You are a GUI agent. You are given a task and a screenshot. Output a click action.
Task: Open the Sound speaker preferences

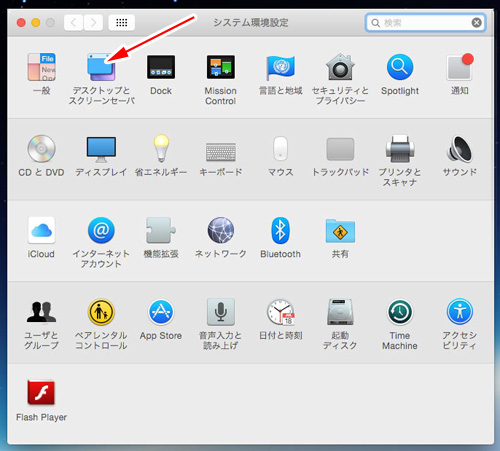[459, 149]
